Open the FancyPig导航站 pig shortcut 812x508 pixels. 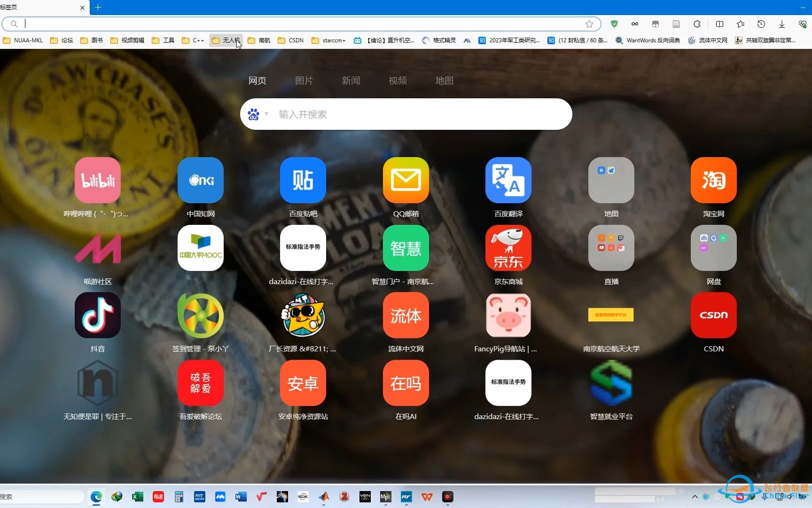(x=508, y=315)
